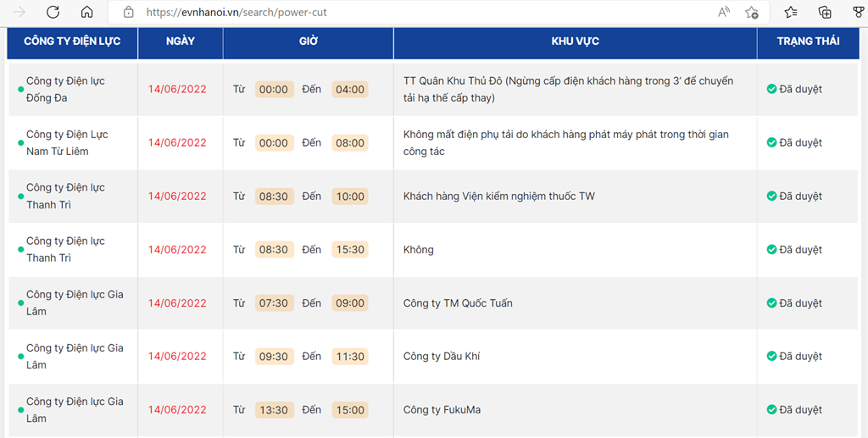This screenshot has width=868, height=438.
Task: Click start time 13:30 badge
Action: tap(274, 410)
